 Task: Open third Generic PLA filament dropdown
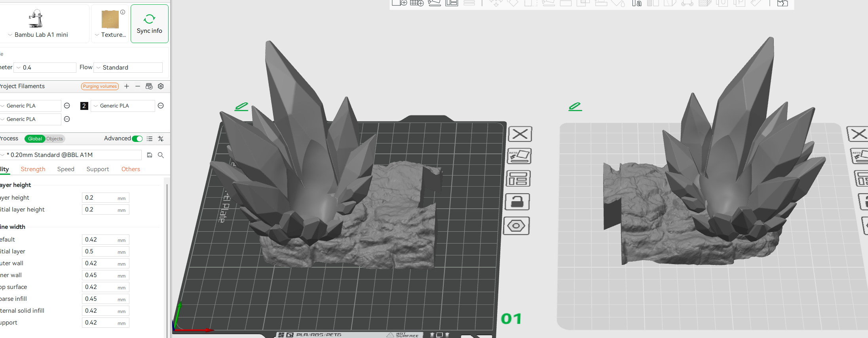click(30, 119)
